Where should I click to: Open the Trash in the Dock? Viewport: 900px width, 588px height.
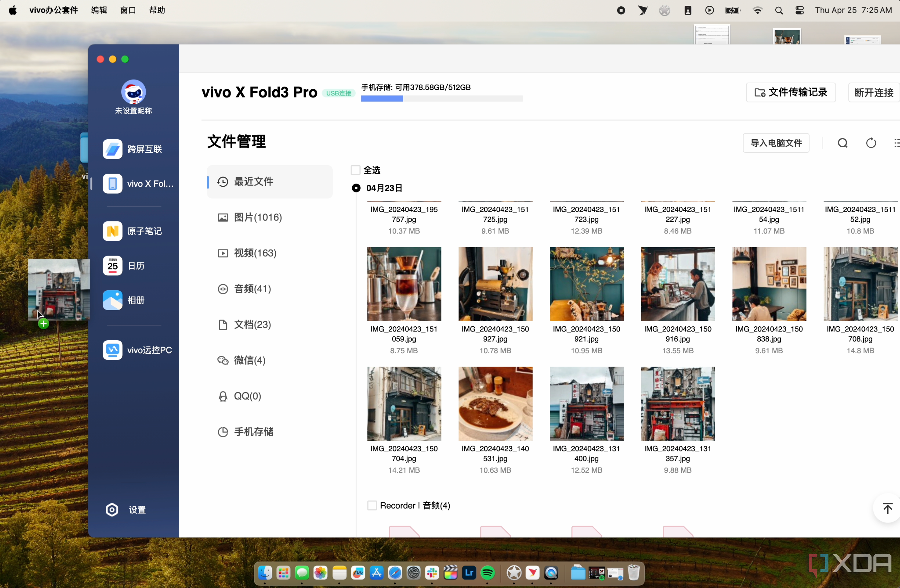point(634,573)
